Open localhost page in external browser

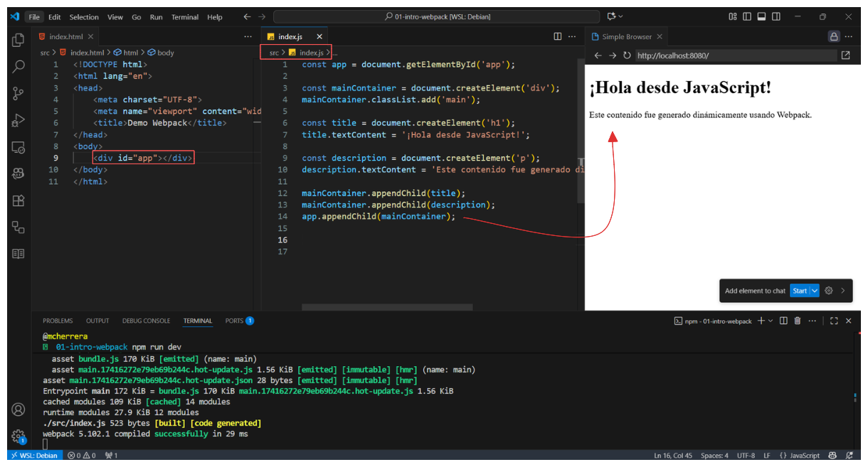click(845, 55)
